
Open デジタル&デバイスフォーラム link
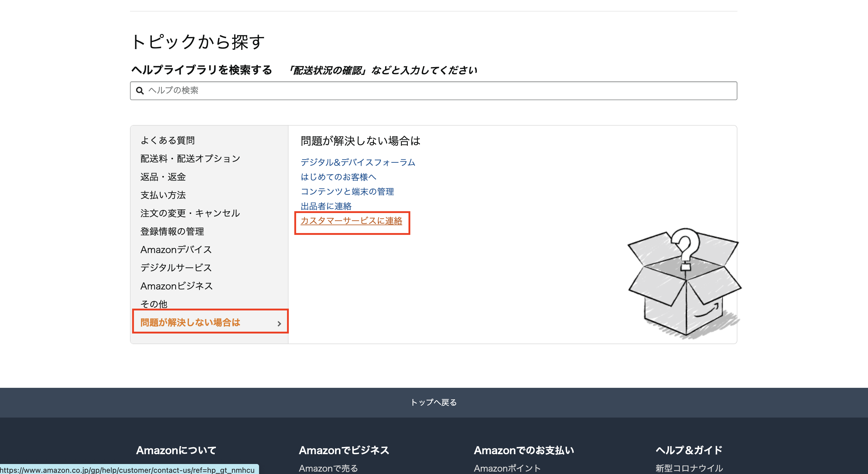tap(358, 162)
